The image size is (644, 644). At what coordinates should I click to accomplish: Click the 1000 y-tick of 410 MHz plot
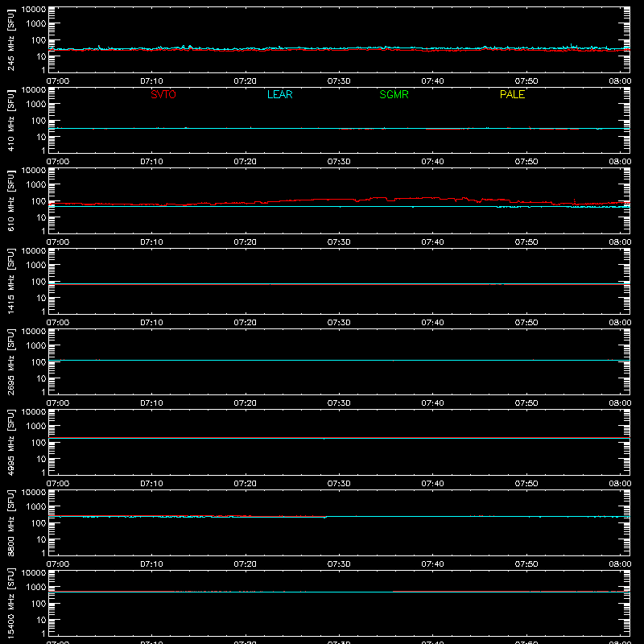click(36, 104)
